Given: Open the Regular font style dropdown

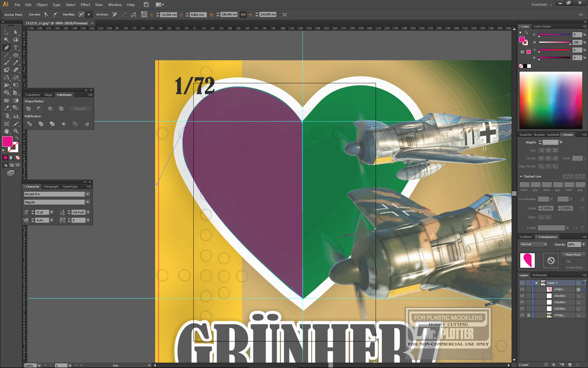Looking at the screenshot, I should pyautogui.click(x=88, y=202).
